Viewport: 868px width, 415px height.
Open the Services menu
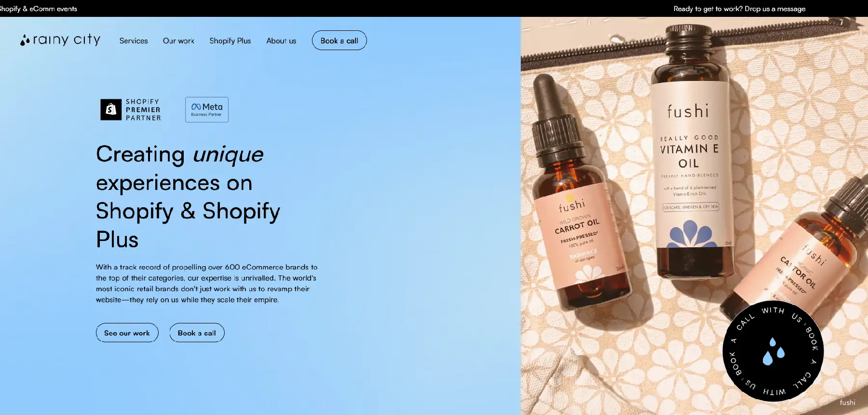click(134, 41)
